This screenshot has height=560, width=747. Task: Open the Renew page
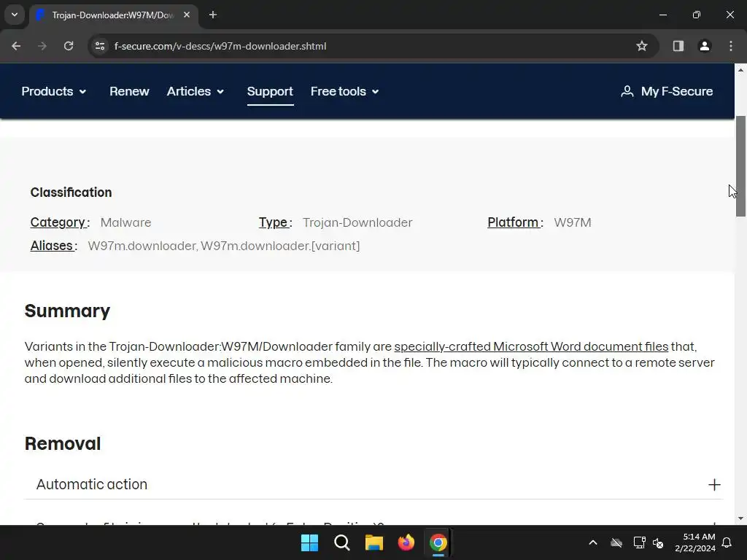point(129,91)
